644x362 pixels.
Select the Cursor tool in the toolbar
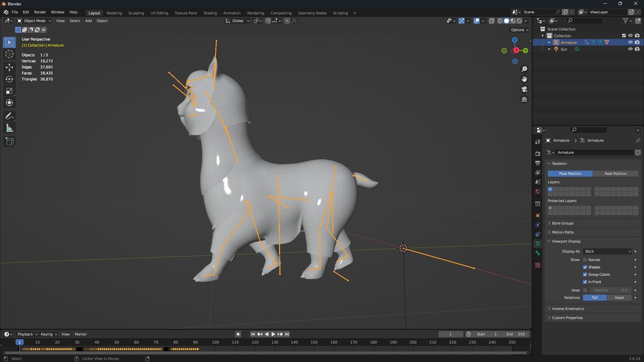9,54
